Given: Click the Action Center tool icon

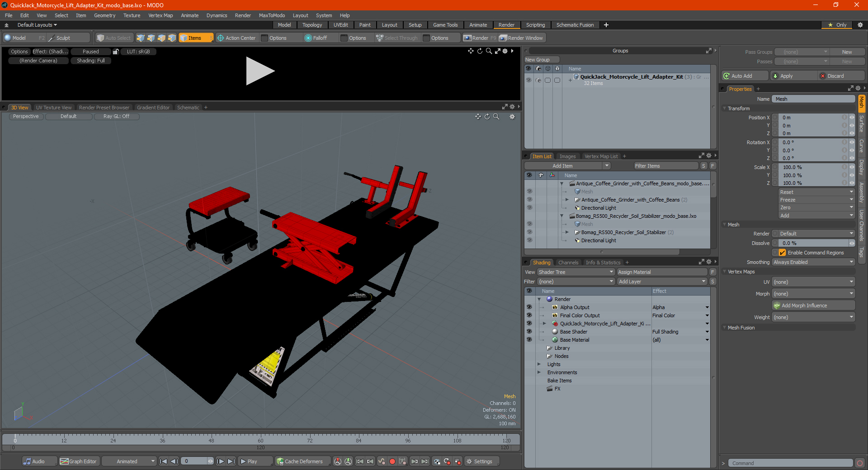Looking at the screenshot, I should coord(220,38).
